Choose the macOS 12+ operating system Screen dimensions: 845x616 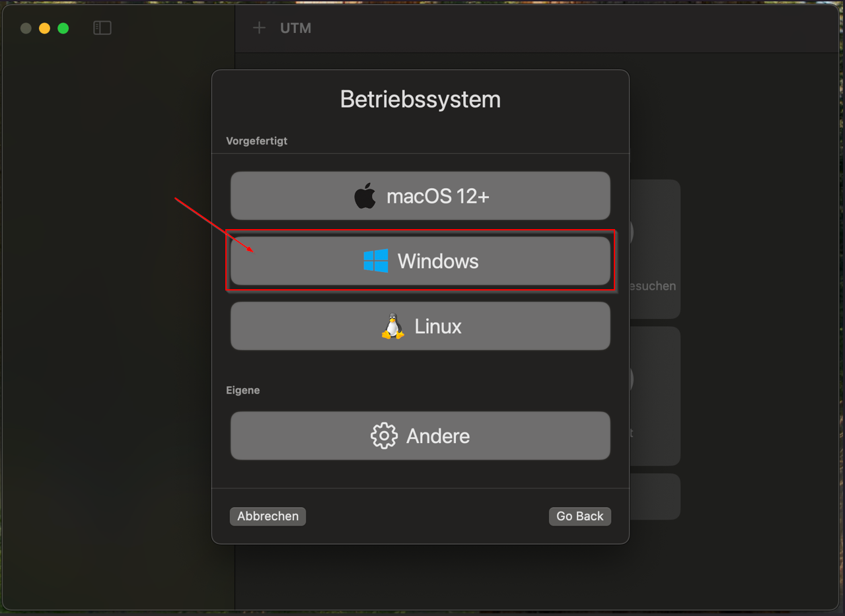pos(420,196)
